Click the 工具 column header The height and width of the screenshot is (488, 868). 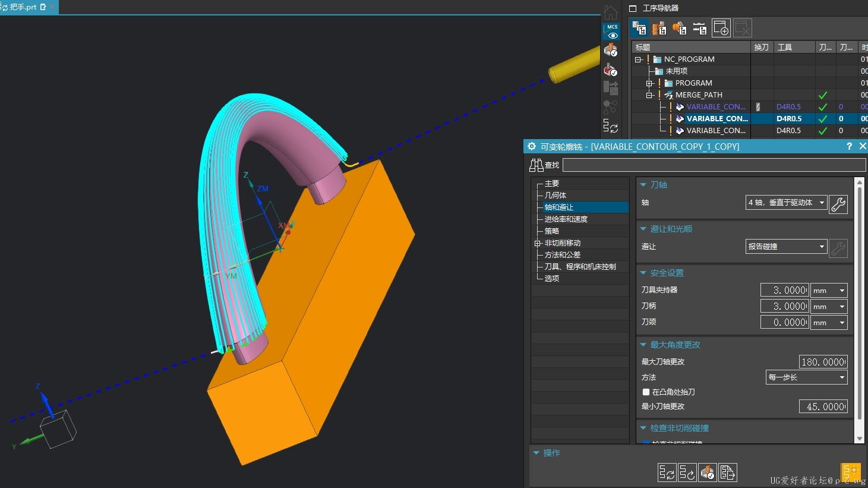click(794, 47)
